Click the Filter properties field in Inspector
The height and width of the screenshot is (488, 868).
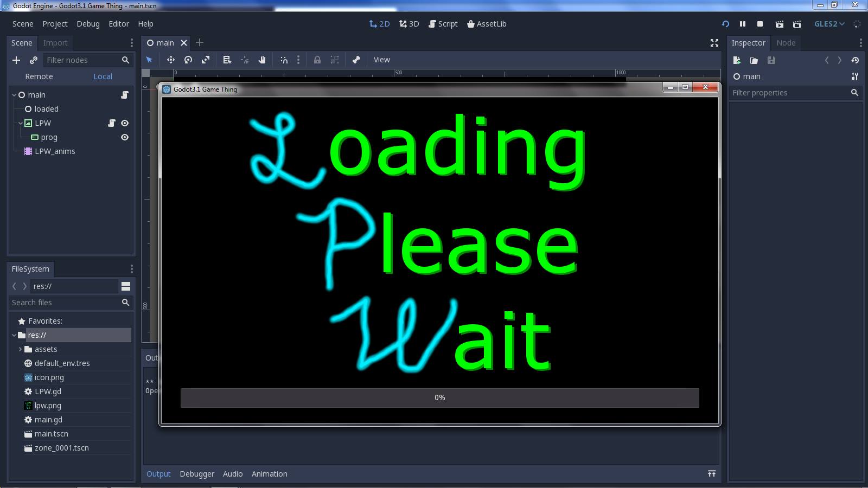click(795, 93)
